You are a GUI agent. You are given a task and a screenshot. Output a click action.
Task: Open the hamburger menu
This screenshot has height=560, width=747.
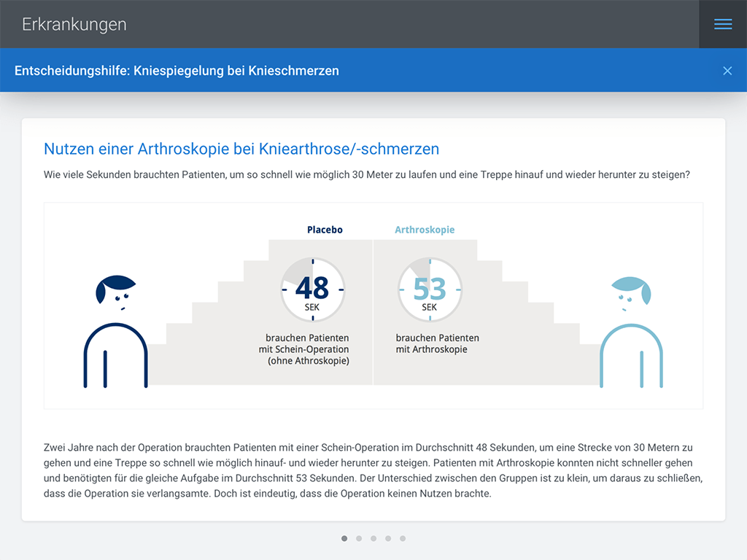pyautogui.click(x=722, y=24)
